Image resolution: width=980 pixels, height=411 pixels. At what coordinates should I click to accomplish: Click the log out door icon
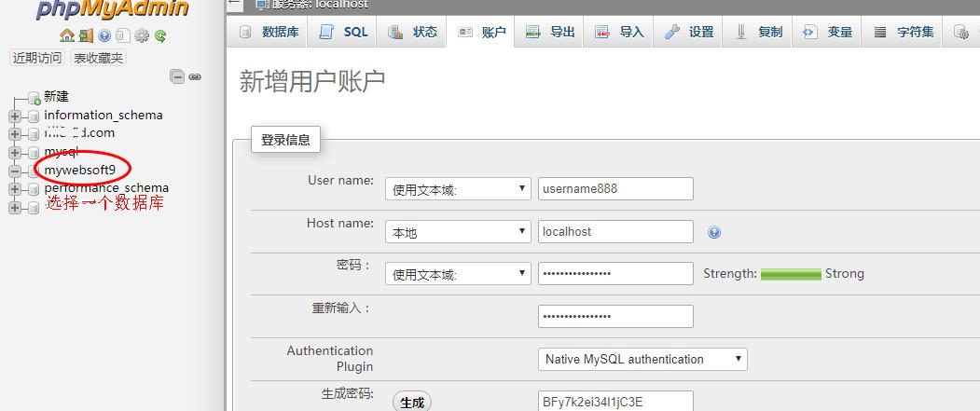(86, 35)
